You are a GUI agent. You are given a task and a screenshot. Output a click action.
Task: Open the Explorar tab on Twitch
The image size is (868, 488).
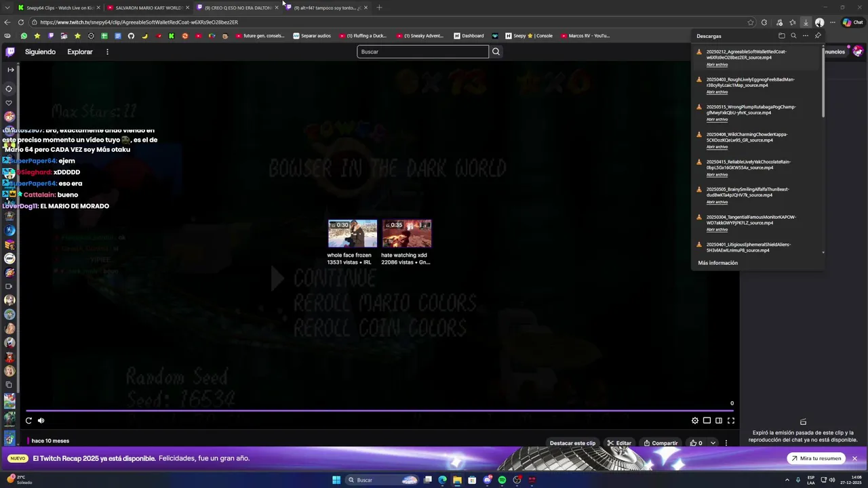[79, 52]
